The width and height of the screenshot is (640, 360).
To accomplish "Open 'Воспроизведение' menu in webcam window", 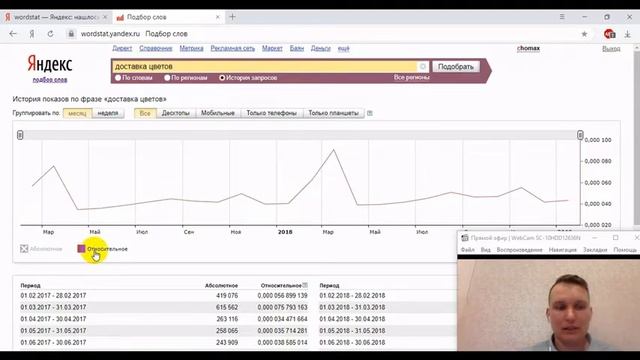I will coord(519,249).
